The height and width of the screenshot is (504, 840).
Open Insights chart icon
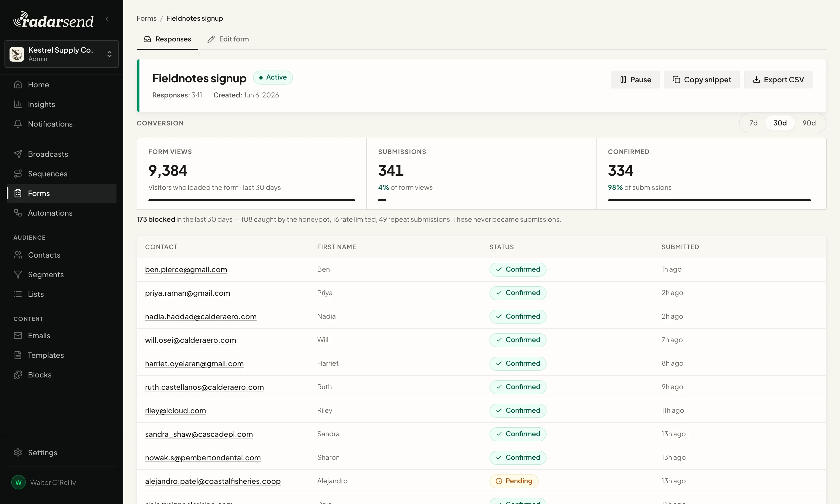18,104
